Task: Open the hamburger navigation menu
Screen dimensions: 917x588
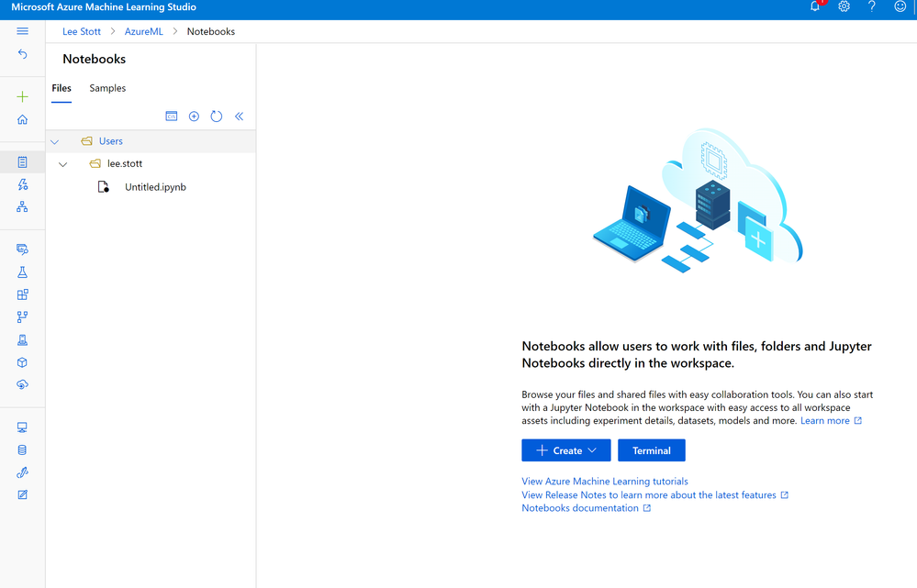Action: coord(22,31)
